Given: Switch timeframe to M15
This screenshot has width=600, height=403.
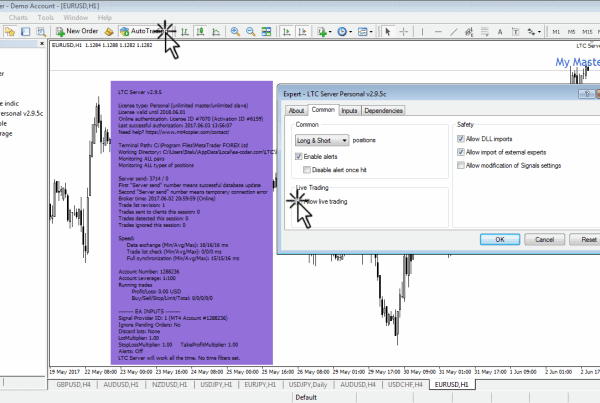Looking at the screenshot, I should pyautogui.click(x=587, y=32).
